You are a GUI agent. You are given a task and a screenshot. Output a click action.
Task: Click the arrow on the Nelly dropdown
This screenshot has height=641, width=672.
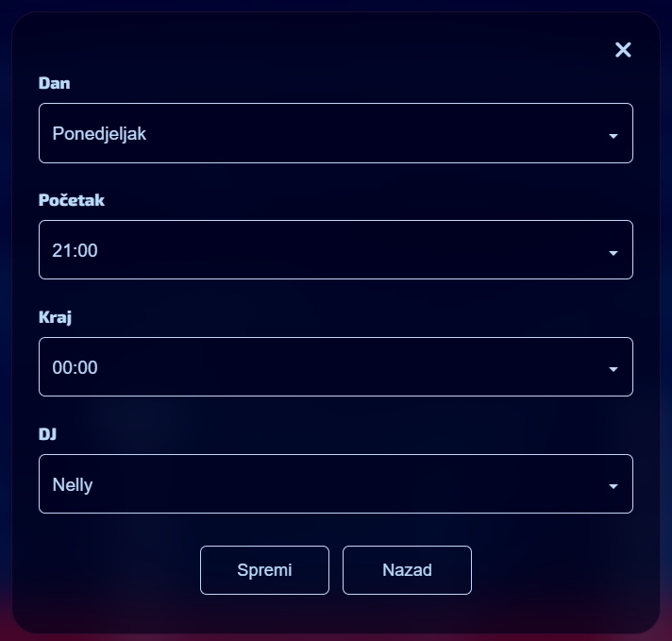click(x=613, y=487)
